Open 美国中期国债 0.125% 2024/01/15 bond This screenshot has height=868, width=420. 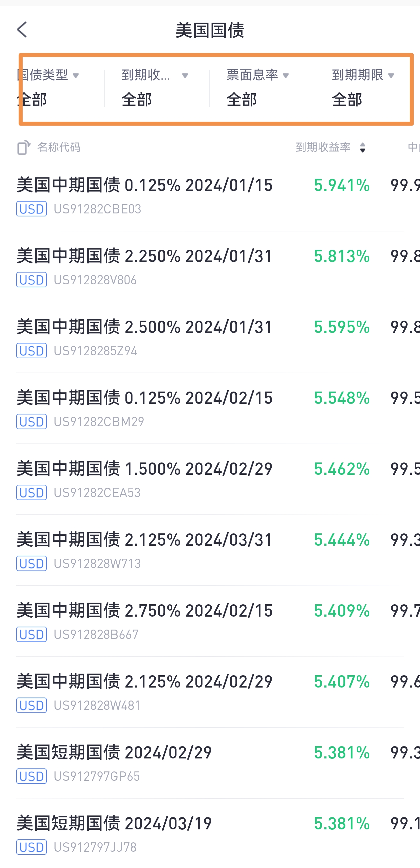[x=210, y=196]
